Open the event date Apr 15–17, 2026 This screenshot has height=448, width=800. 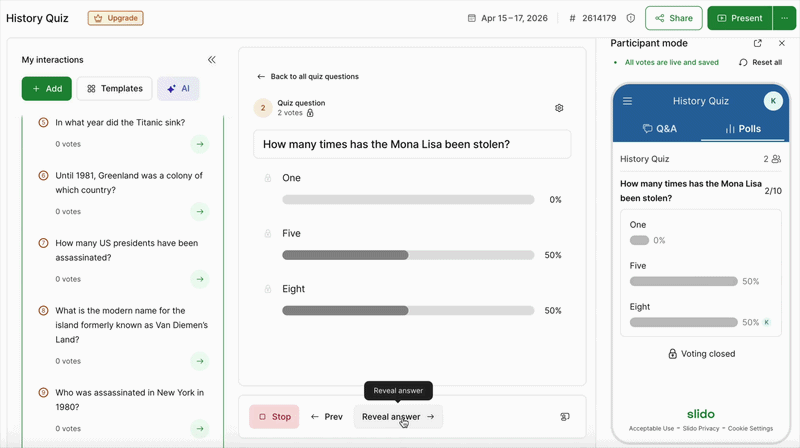click(507, 18)
